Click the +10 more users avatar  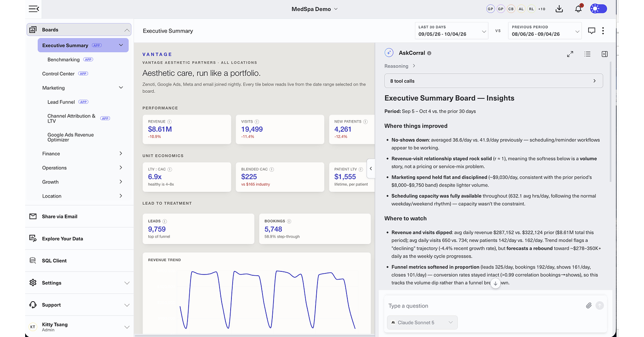click(542, 9)
